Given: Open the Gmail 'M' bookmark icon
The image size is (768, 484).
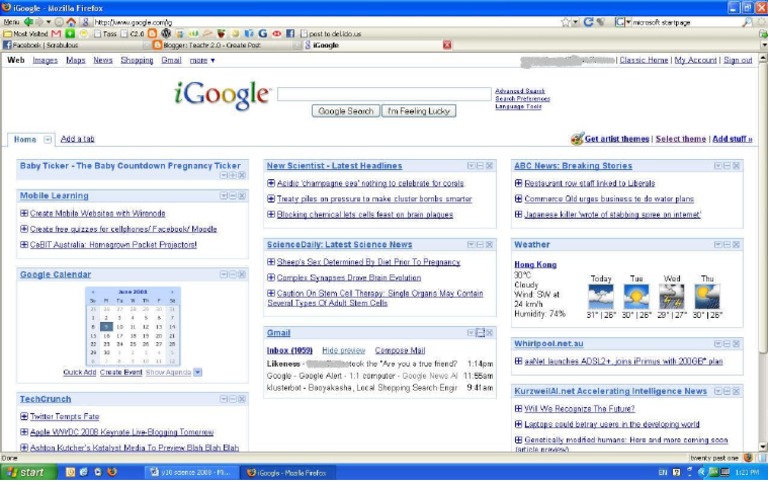Looking at the screenshot, I should tap(56, 33).
